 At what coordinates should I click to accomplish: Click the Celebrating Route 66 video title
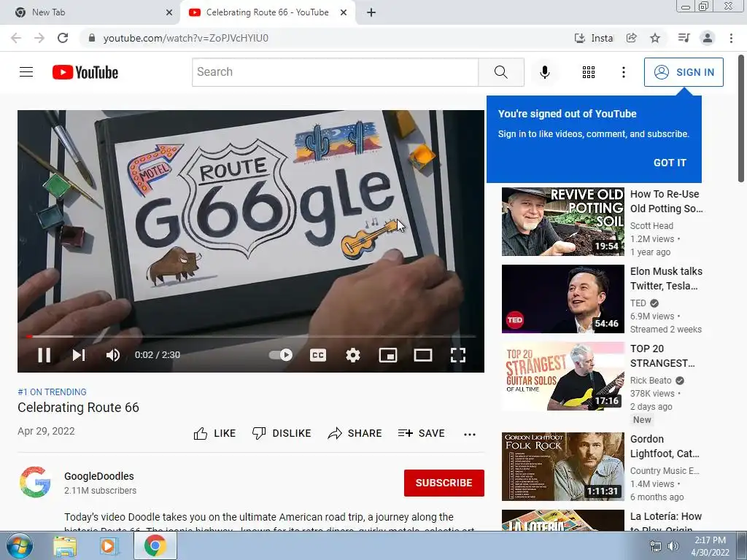(78, 408)
